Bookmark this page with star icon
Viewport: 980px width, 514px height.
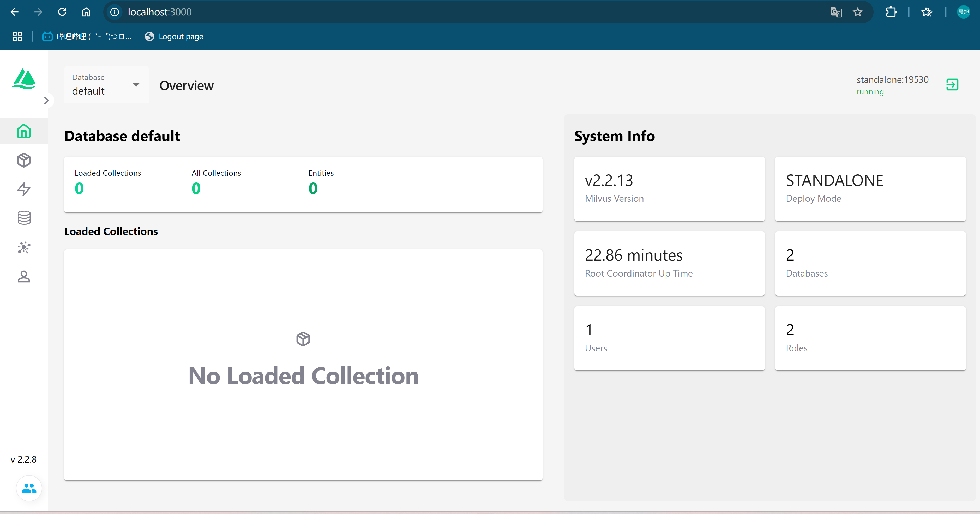click(857, 12)
